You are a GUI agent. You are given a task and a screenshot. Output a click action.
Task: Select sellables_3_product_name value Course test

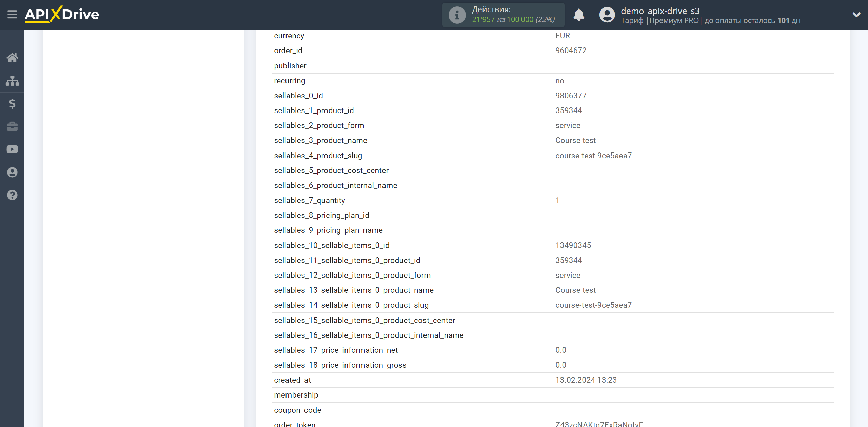[x=575, y=140]
